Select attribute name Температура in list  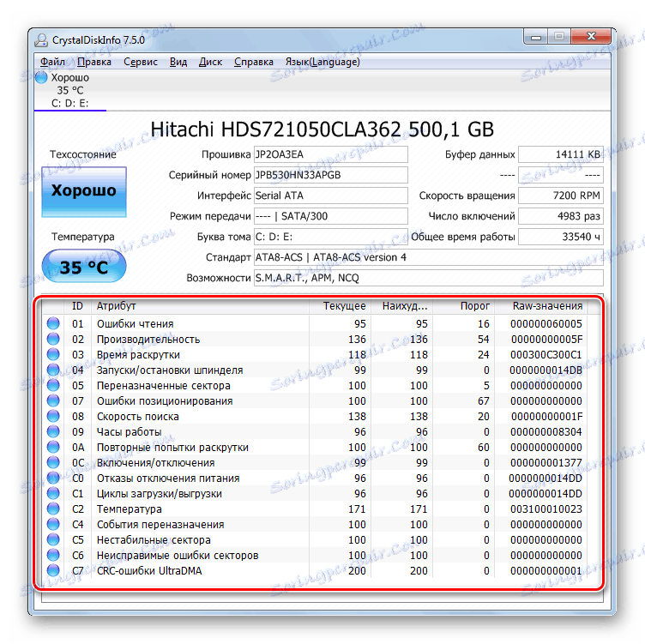pyautogui.click(x=130, y=509)
